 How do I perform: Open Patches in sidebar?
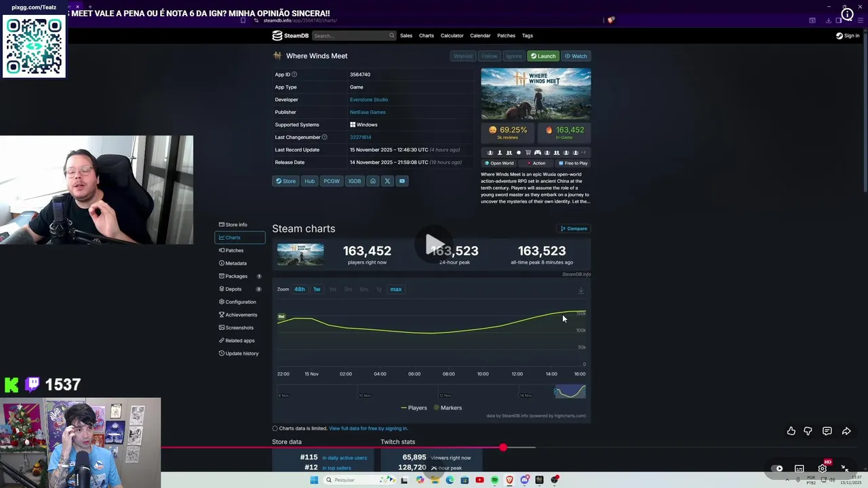[x=240, y=250]
